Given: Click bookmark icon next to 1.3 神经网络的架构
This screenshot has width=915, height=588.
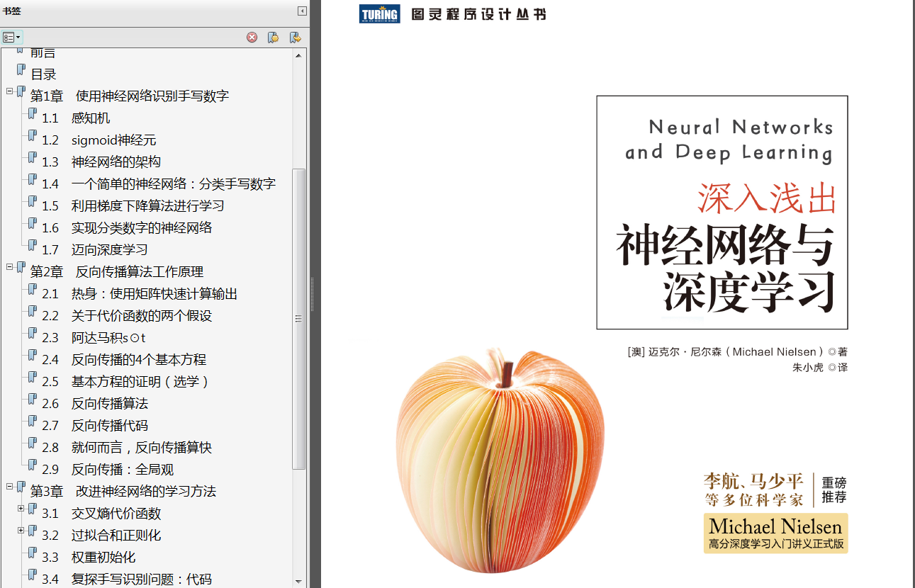Looking at the screenshot, I should tap(33, 158).
